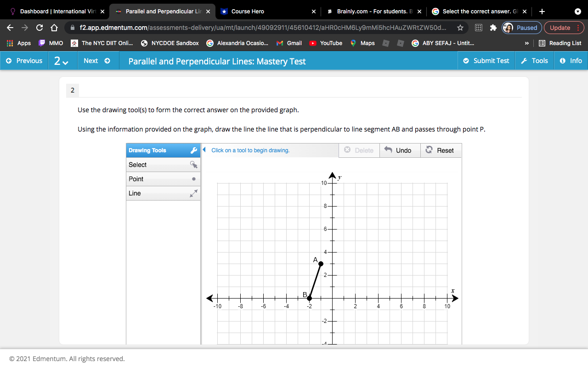The image size is (588, 368).
Task: Open Gmail from the bookmarks bar
Action: 288,43
